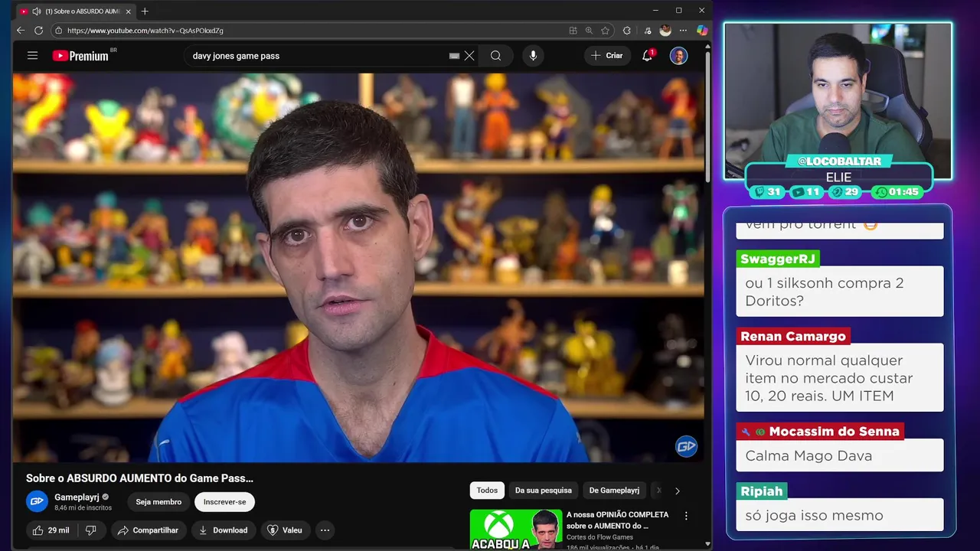
Task: Select the De Gameplayrj chip
Action: point(614,491)
